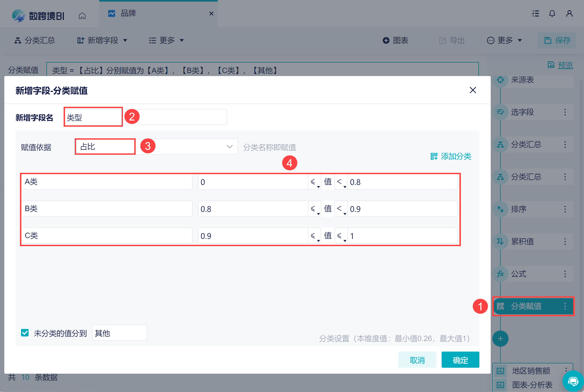The height and width of the screenshot is (392, 584).
Task: Expand the 赋值依据 dropdown
Action: 229,147
